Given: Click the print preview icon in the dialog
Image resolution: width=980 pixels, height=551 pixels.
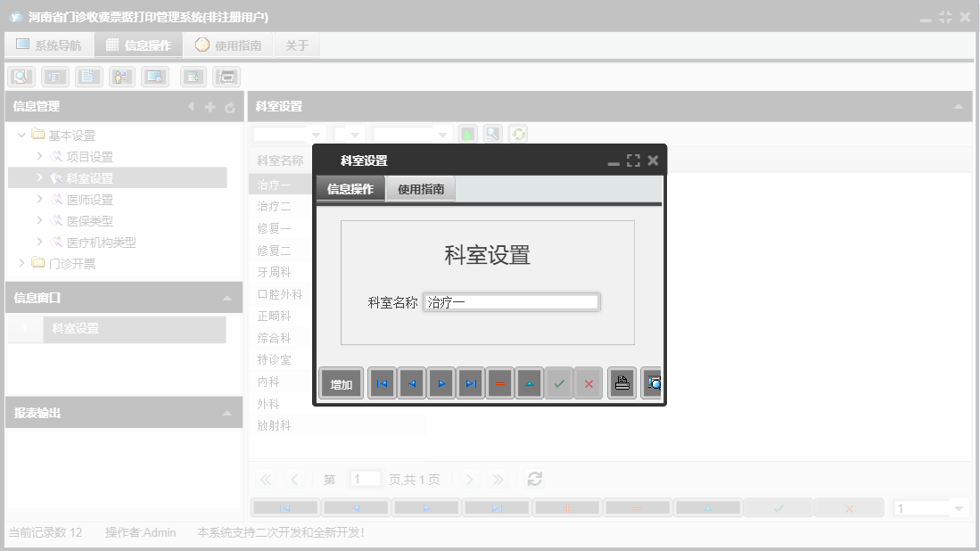Looking at the screenshot, I should pos(653,383).
